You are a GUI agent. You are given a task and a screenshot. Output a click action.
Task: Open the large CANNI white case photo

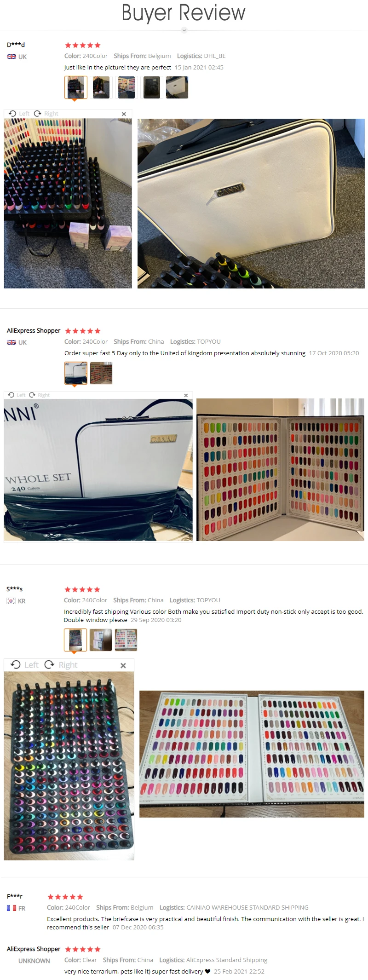[x=251, y=203]
